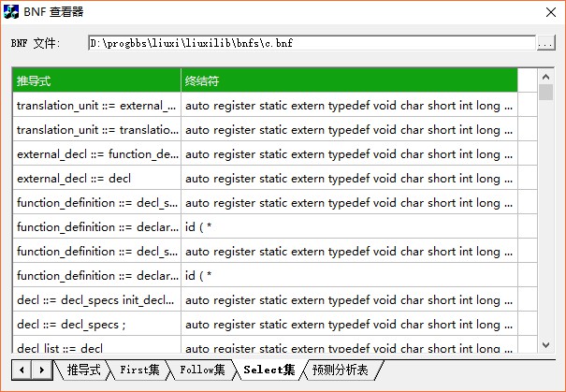Select the first translation_unit ::= external_ row

[x=96, y=106]
